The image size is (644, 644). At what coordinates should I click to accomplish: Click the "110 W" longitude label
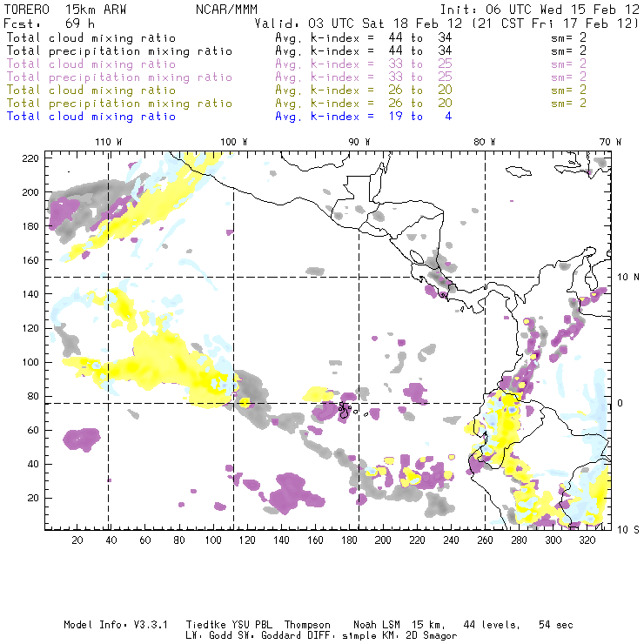[x=109, y=142]
